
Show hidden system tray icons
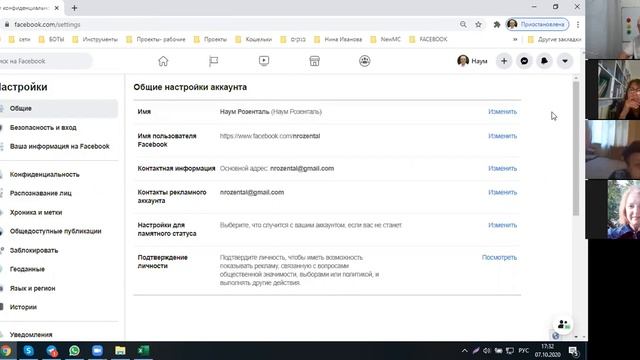pyautogui.click(x=464, y=351)
